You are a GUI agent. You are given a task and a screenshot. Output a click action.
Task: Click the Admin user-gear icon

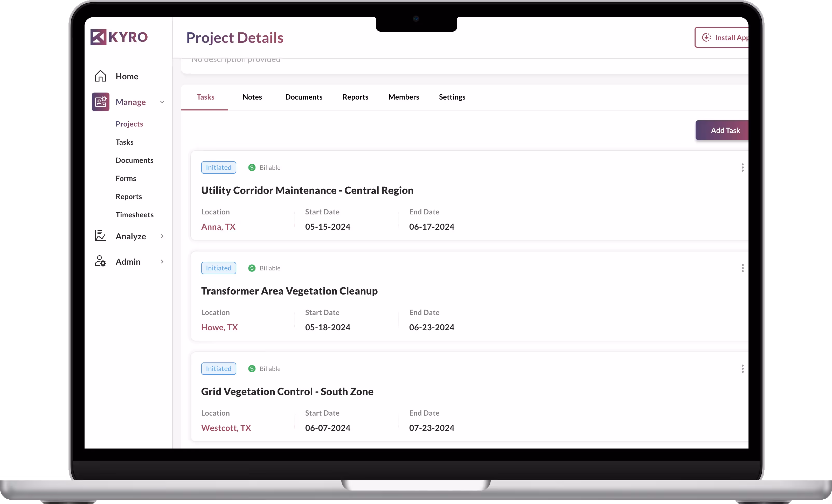point(100,262)
